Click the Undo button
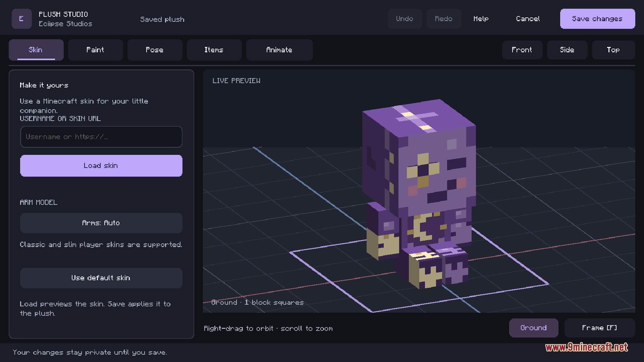 click(405, 19)
